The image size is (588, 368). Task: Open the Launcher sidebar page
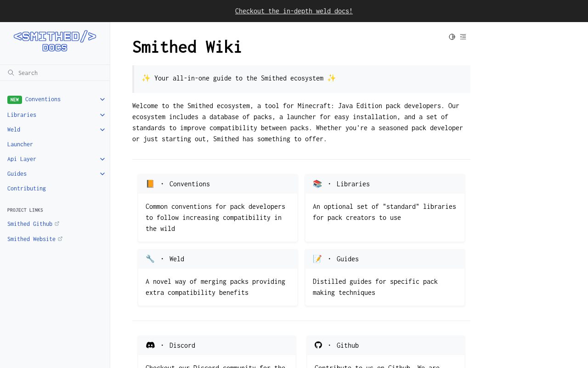(20, 144)
